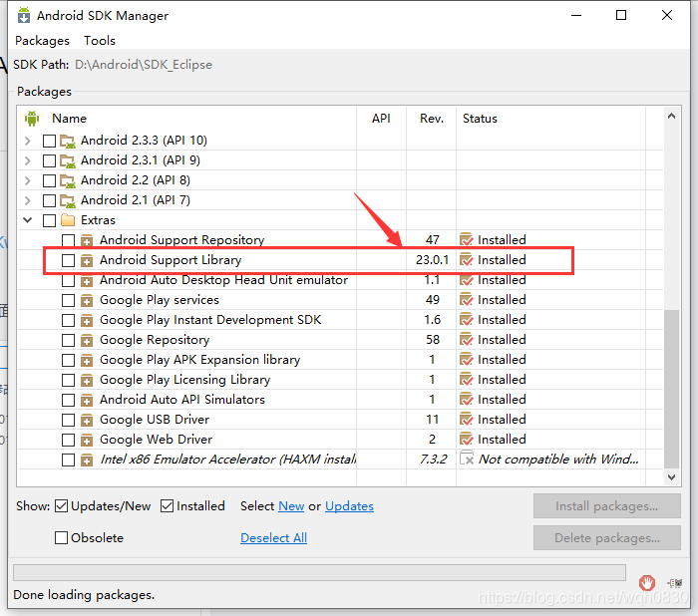Check the Google Play services checkbox

tap(68, 300)
